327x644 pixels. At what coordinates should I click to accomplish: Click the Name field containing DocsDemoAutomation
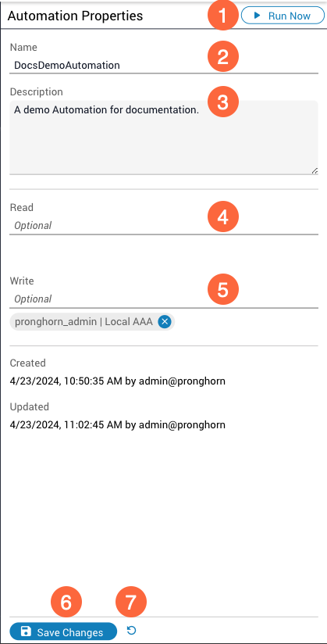[x=164, y=65]
